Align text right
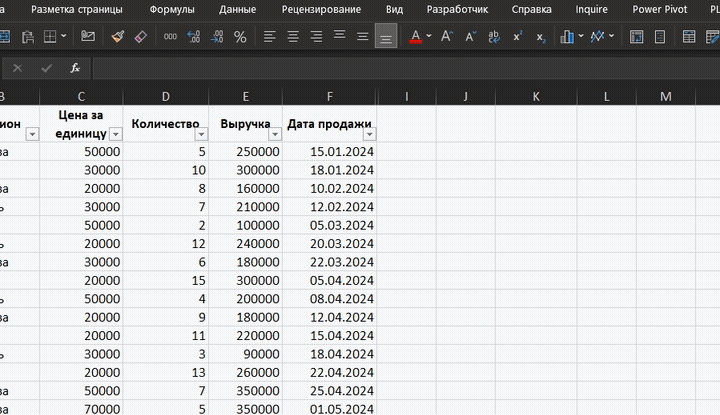Screen dimensions: 720x415 pos(316,36)
